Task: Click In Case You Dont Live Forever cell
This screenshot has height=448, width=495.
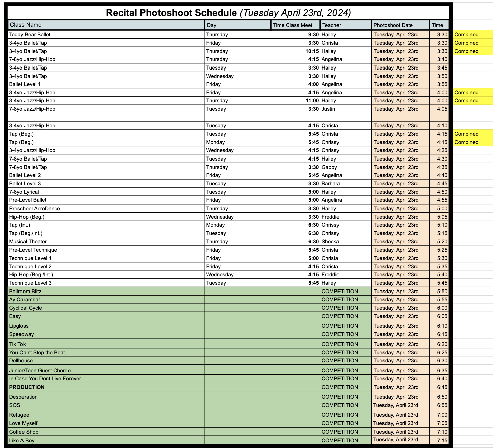Action: [106, 379]
